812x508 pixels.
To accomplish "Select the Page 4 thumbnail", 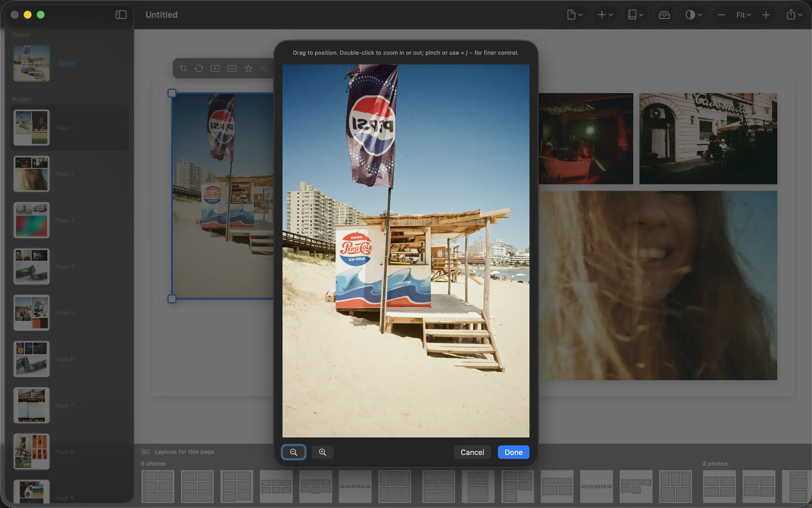I will pyautogui.click(x=32, y=266).
